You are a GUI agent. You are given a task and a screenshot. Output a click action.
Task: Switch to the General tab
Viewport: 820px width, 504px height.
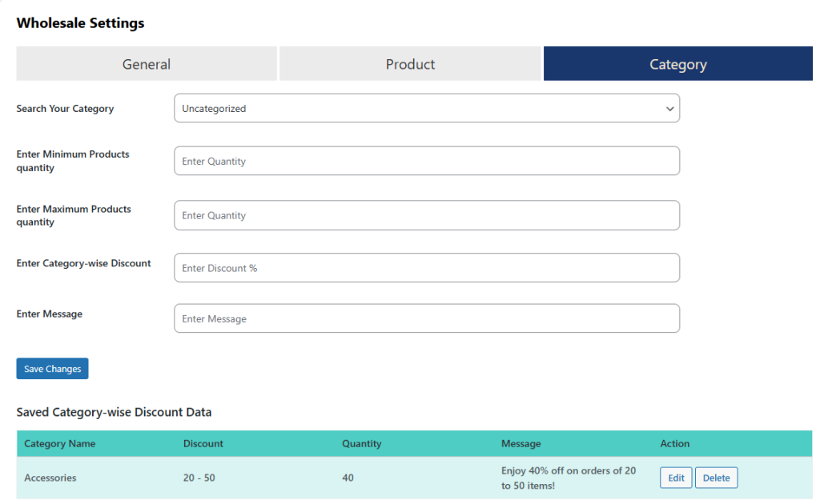click(147, 64)
